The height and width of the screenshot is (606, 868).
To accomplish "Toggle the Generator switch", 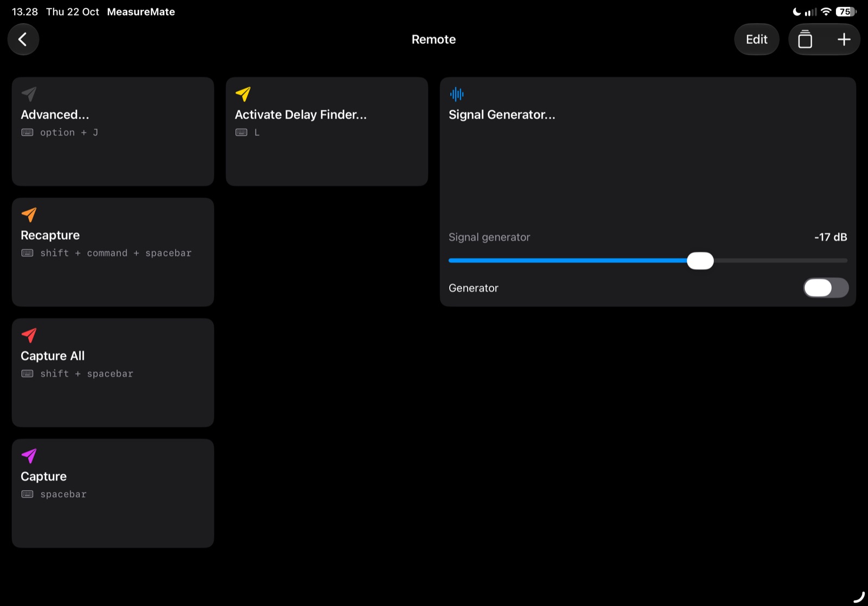I will pyautogui.click(x=826, y=288).
